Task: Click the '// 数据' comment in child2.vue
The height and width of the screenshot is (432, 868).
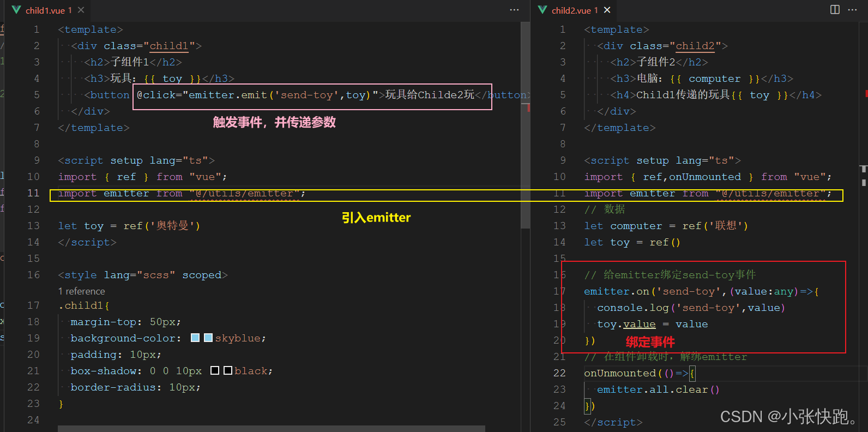Action: (605, 209)
